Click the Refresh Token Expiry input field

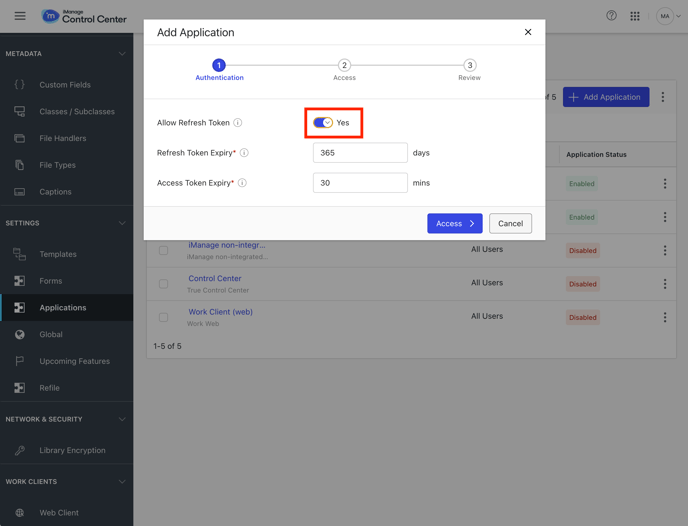click(x=360, y=153)
